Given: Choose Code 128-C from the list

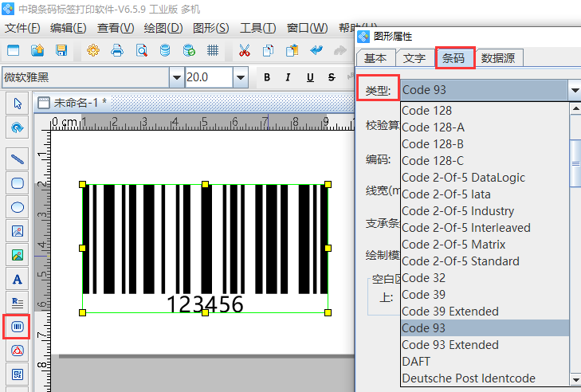Looking at the screenshot, I should tap(485, 161).
